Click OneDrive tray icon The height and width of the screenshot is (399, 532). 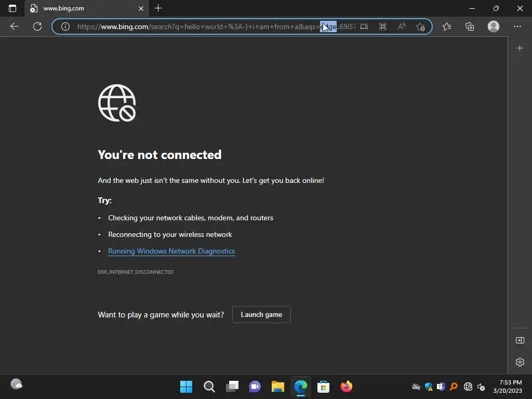coord(416,387)
